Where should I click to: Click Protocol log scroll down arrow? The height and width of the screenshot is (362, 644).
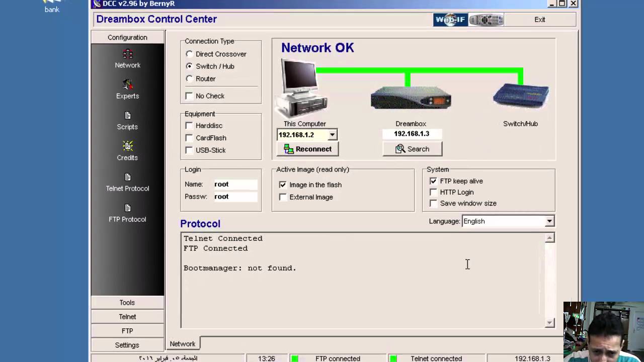coord(549,323)
